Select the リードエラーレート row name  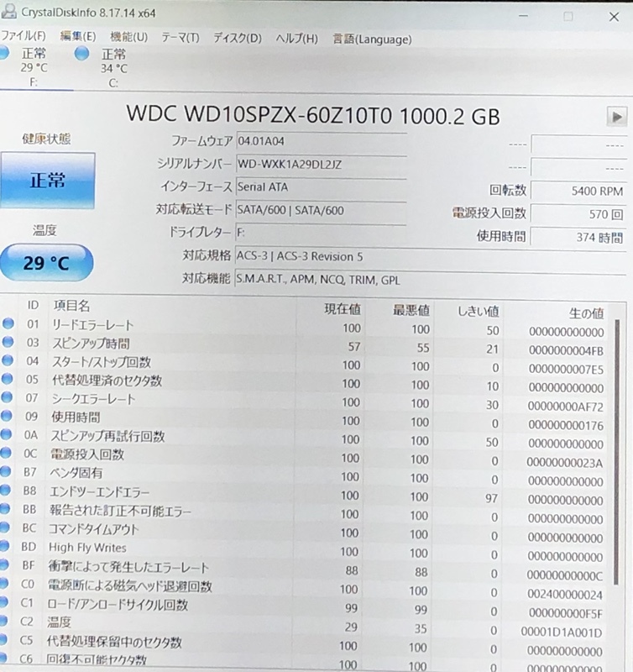pyautogui.click(x=93, y=325)
